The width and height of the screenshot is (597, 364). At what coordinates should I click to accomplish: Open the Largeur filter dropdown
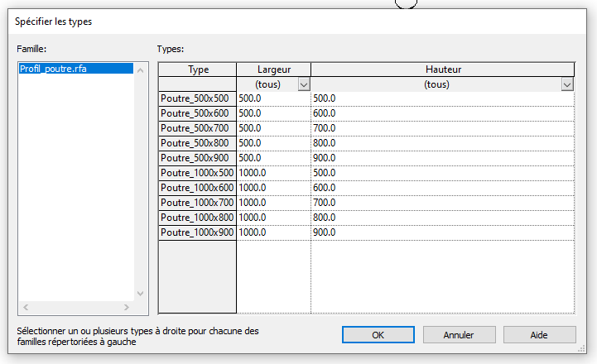tap(303, 84)
